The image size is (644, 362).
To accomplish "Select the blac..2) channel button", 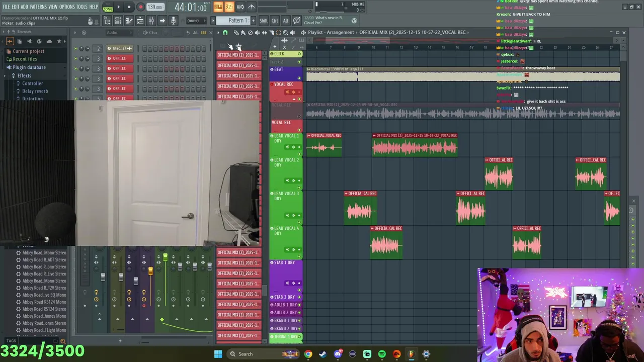I will tap(119, 49).
